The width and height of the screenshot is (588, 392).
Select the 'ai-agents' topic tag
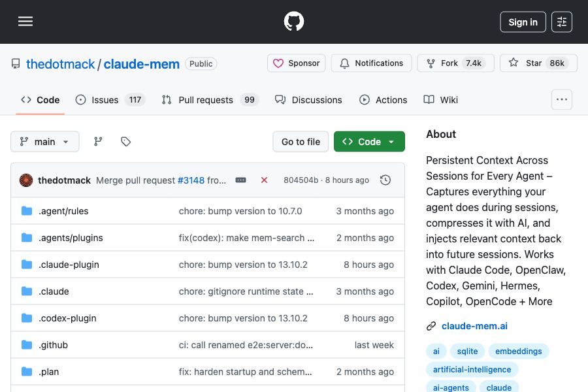(x=451, y=387)
